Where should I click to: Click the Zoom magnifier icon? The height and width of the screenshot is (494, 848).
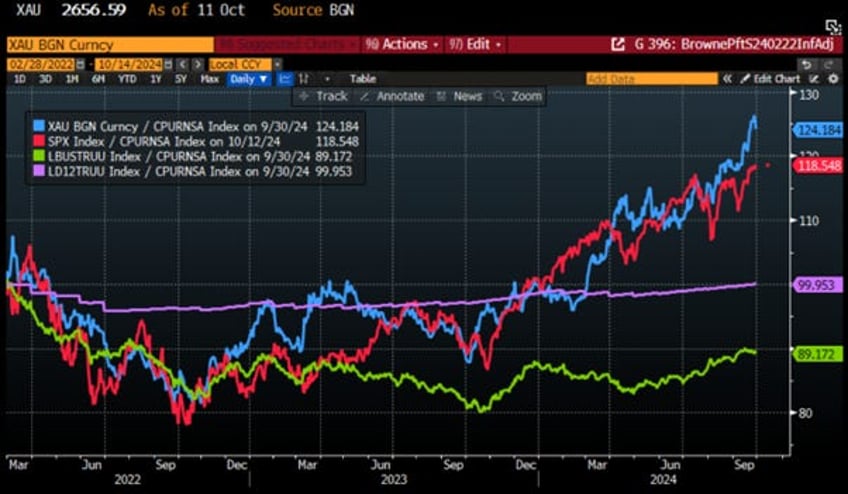(499, 96)
